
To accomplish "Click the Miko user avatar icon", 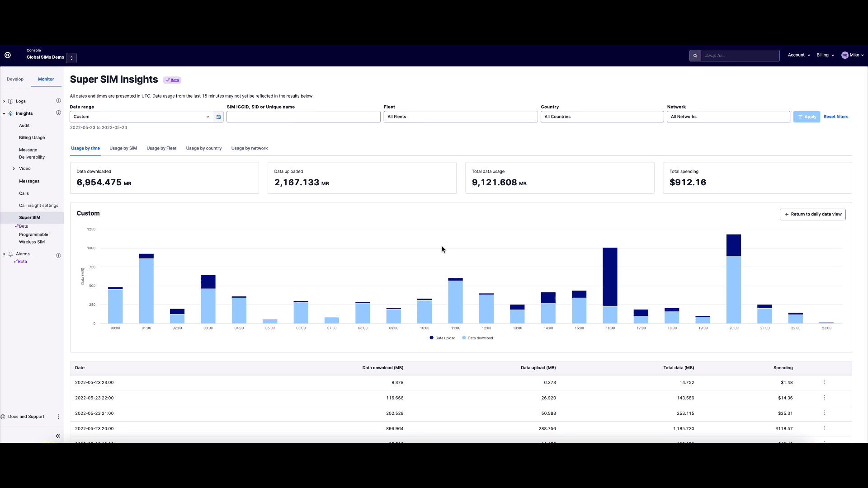I will pyautogui.click(x=844, y=55).
